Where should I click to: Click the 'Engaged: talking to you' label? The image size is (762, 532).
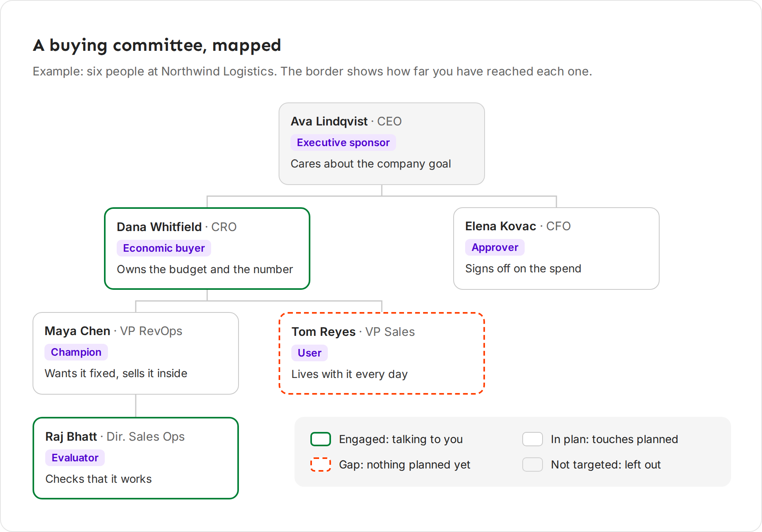(x=401, y=439)
